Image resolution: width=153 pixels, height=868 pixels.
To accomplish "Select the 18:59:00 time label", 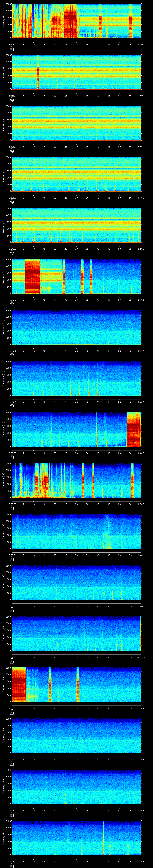I will [x=12, y=657].
